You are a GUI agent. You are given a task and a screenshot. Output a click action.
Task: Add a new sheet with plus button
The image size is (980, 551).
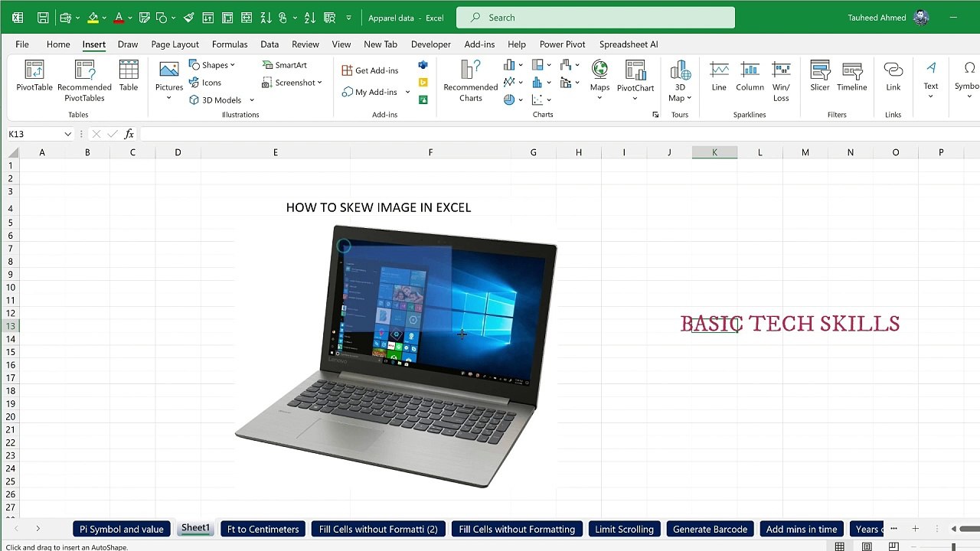point(915,529)
